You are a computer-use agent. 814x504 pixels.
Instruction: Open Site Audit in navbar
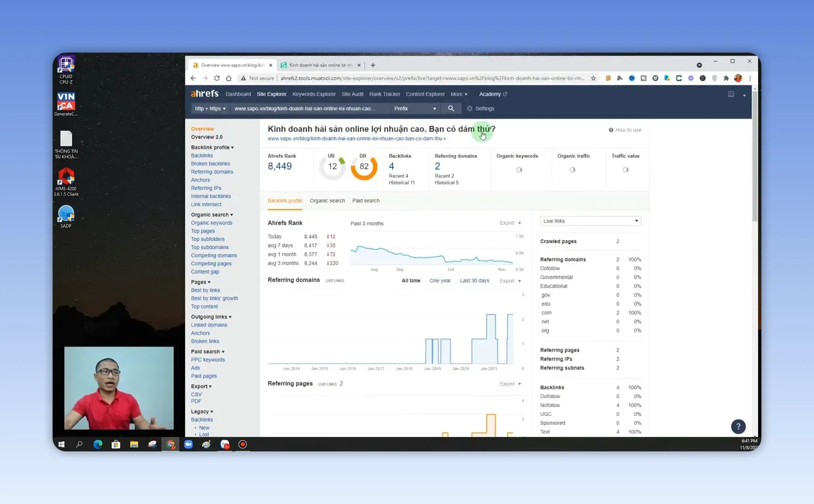[352, 94]
